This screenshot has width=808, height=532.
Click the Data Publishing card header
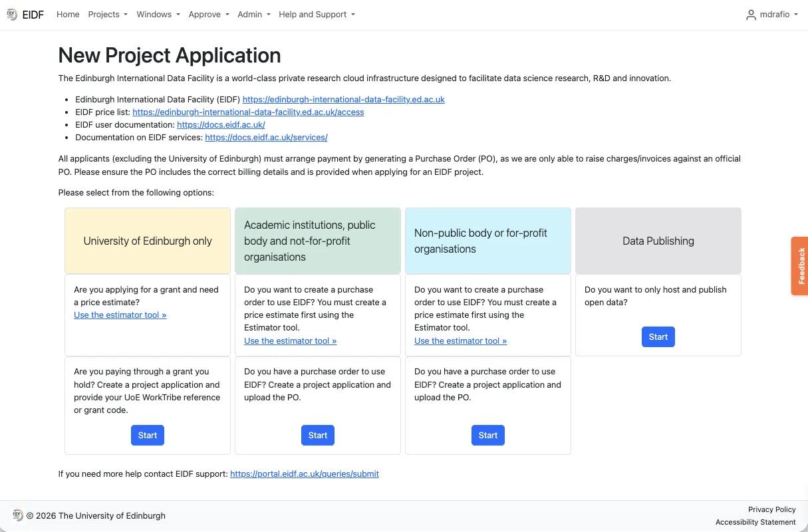coord(658,241)
